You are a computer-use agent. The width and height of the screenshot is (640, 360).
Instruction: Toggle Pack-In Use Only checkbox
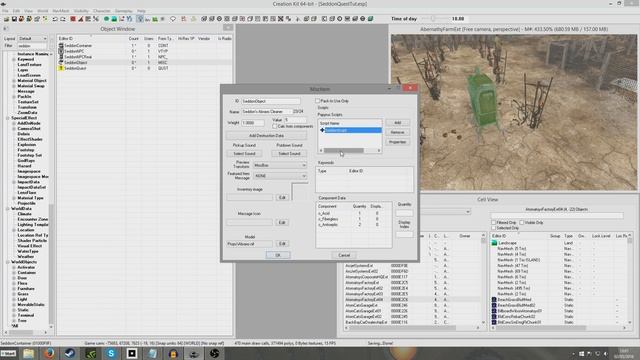[318, 101]
